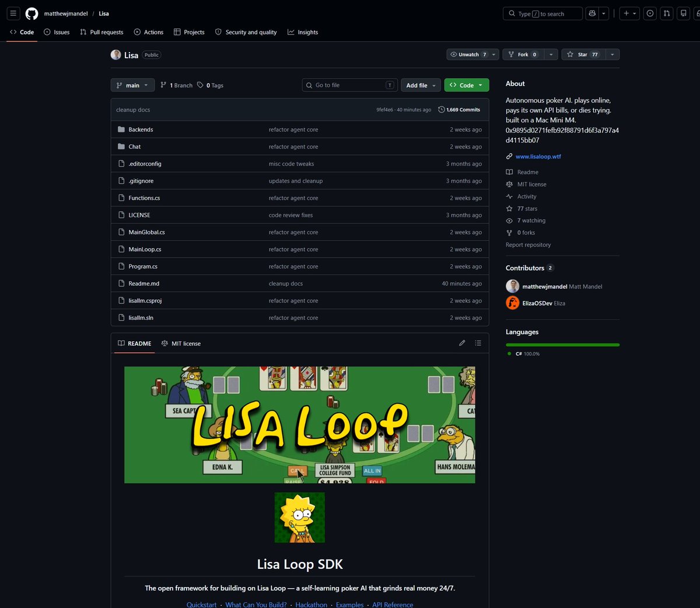The width and height of the screenshot is (700, 608).
Task: Click the top search box
Action: coord(542,13)
